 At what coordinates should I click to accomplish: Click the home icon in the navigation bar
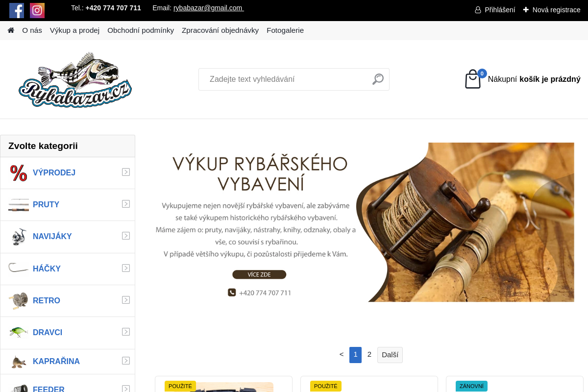[x=10, y=30]
